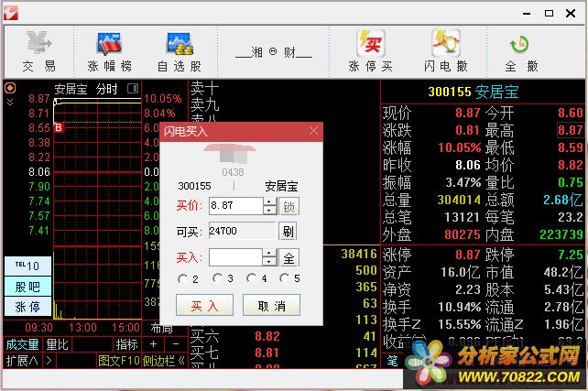Select the radio option 3
This screenshot has width=588, height=391.
[x=217, y=278]
